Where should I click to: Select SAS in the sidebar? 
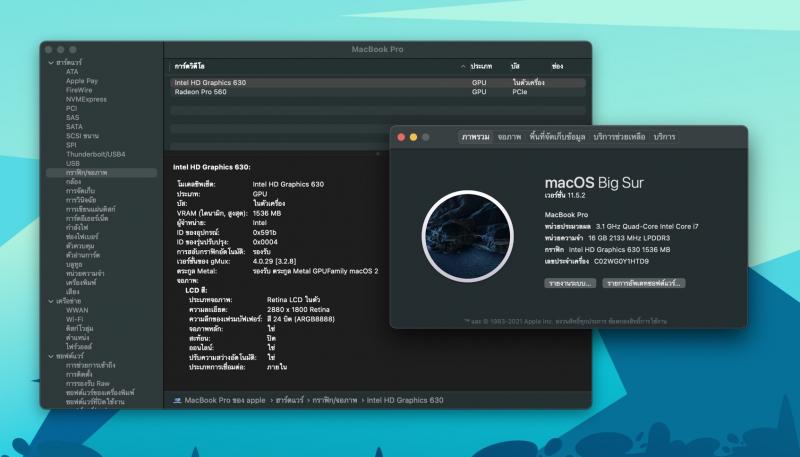pyautogui.click(x=72, y=118)
